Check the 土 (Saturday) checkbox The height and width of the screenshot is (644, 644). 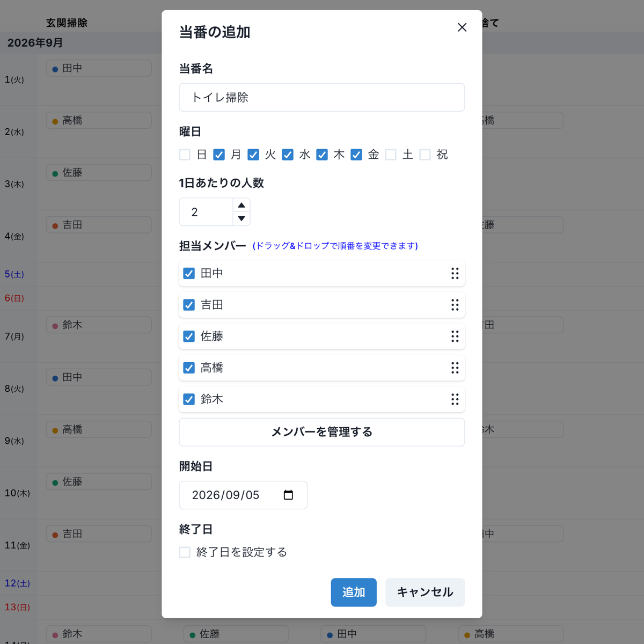pos(391,155)
